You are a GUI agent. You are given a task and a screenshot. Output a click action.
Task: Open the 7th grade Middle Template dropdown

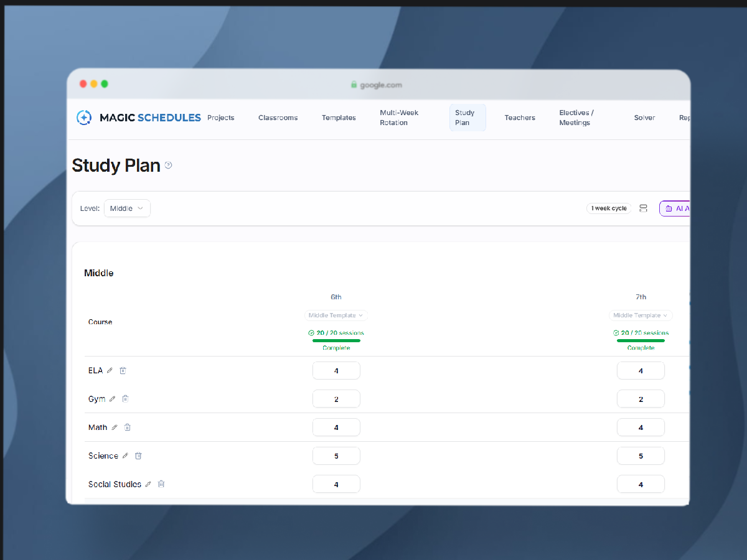(641, 315)
